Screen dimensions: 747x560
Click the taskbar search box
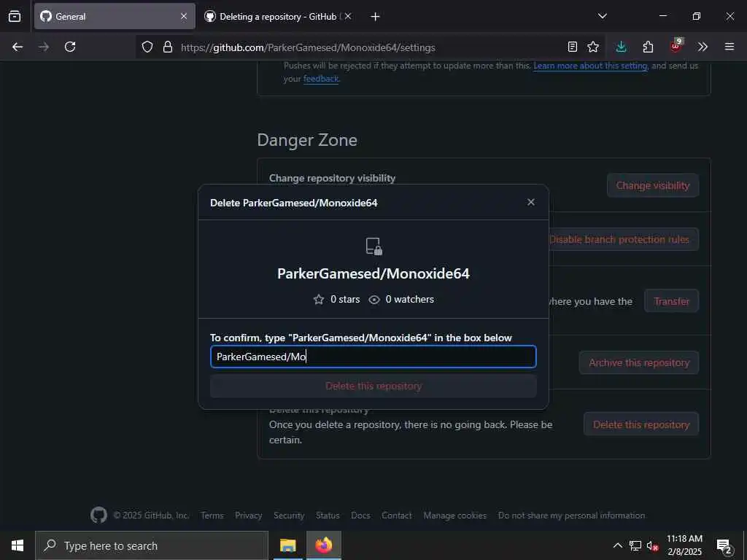(152, 545)
